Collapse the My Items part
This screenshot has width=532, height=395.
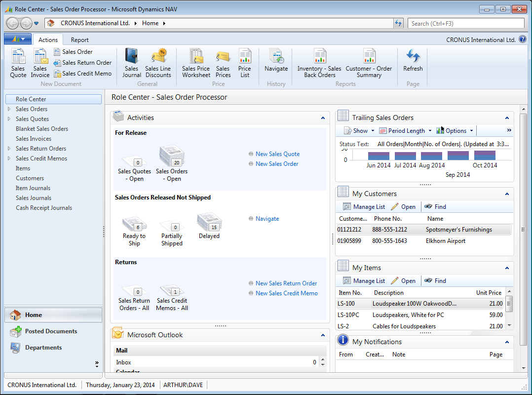pyautogui.click(x=507, y=268)
